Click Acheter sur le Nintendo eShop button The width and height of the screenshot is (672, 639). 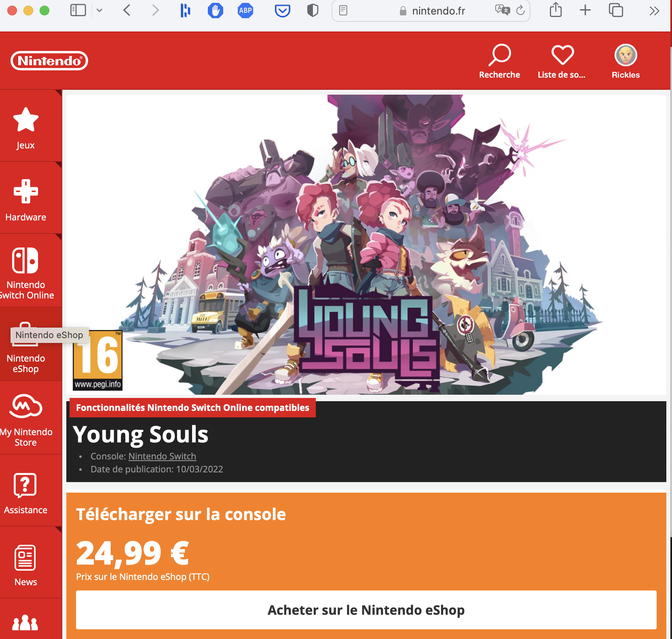point(366,610)
